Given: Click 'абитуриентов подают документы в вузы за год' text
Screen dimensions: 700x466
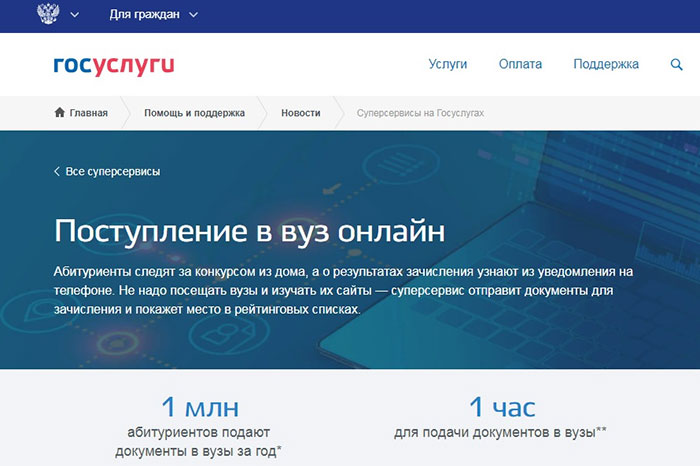Looking at the screenshot, I should [x=198, y=441].
